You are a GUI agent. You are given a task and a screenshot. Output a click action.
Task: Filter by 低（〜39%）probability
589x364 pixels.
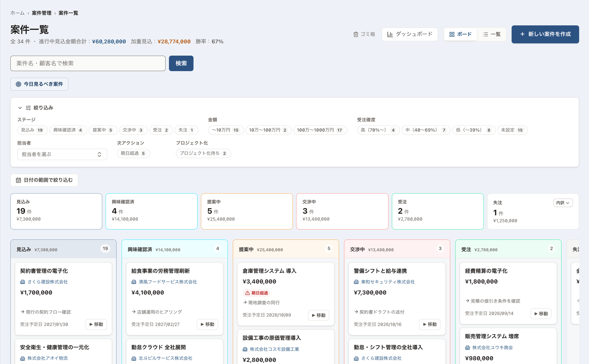(x=474, y=130)
